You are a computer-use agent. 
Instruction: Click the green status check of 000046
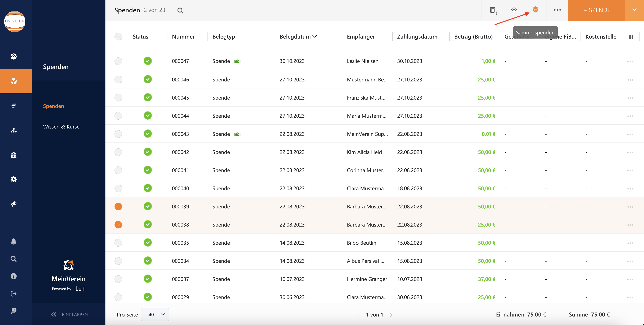[x=148, y=79]
